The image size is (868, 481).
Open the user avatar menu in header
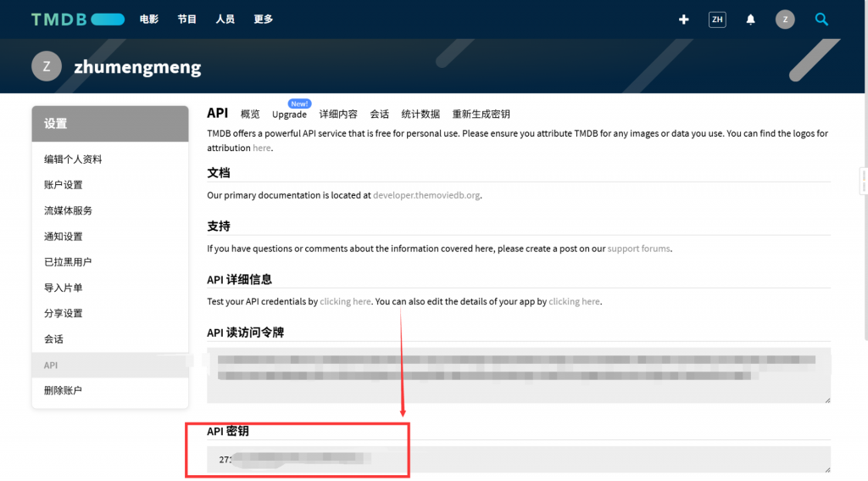[785, 20]
